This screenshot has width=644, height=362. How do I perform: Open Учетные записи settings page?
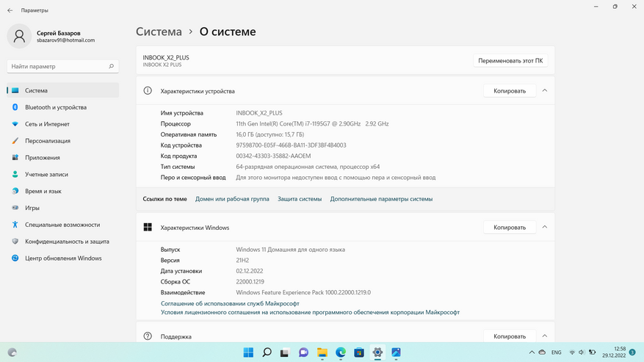tap(63, 175)
